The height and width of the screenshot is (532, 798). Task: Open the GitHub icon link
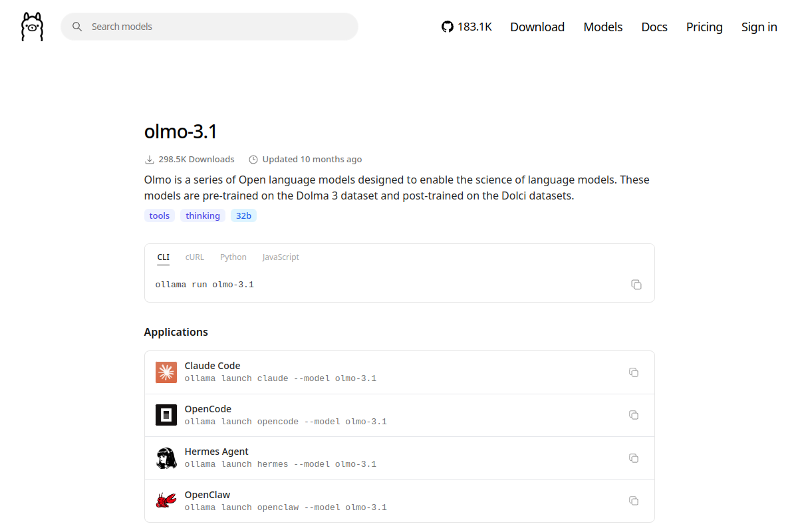[448, 27]
